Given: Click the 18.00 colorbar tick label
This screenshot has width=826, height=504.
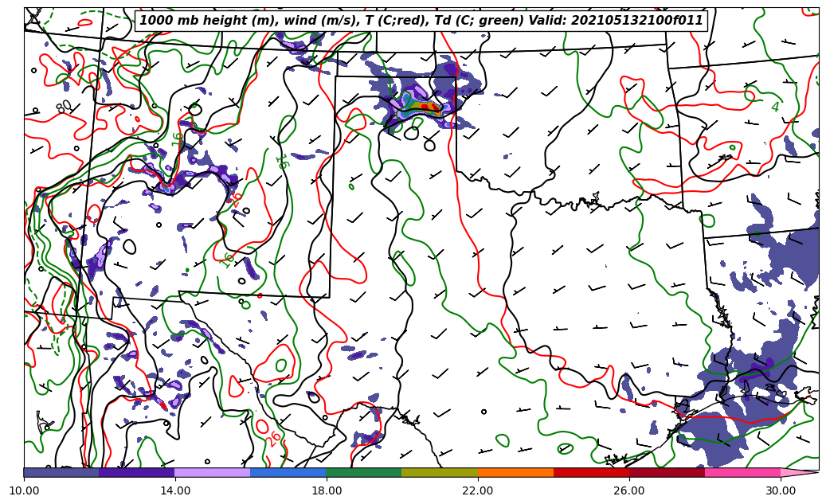Looking at the screenshot, I should (327, 491).
